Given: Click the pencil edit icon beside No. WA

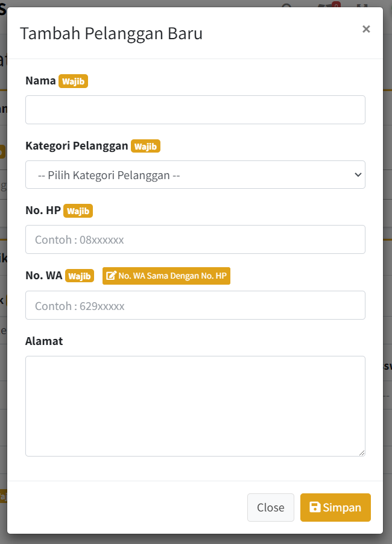Looking at the screenshot, I should [x=111, y=276].
